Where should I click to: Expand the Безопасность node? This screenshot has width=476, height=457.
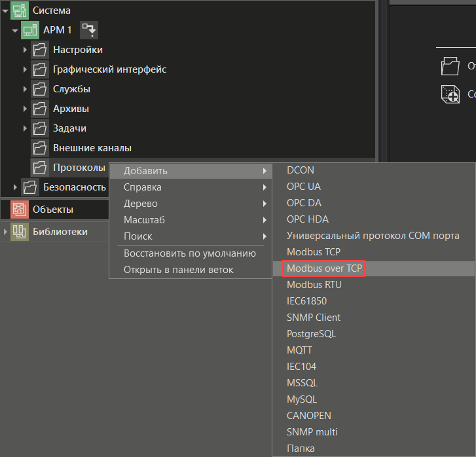pyautogui.click(x=15, y=187)
